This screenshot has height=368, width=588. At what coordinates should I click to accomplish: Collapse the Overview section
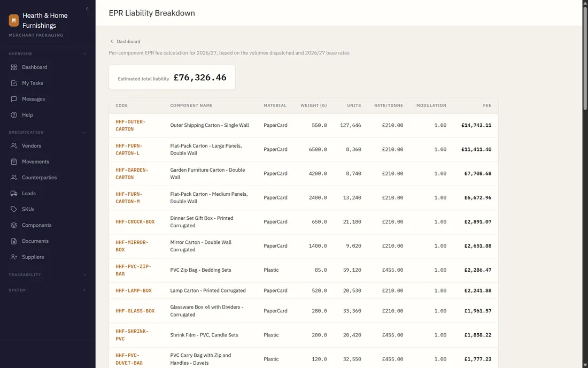tap(84, 54)
